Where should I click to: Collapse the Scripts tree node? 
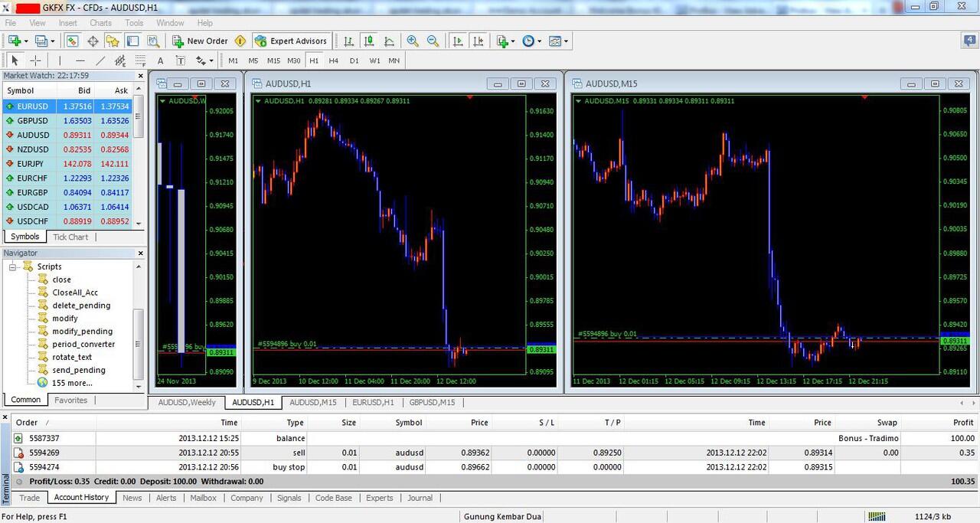[13, 266]
